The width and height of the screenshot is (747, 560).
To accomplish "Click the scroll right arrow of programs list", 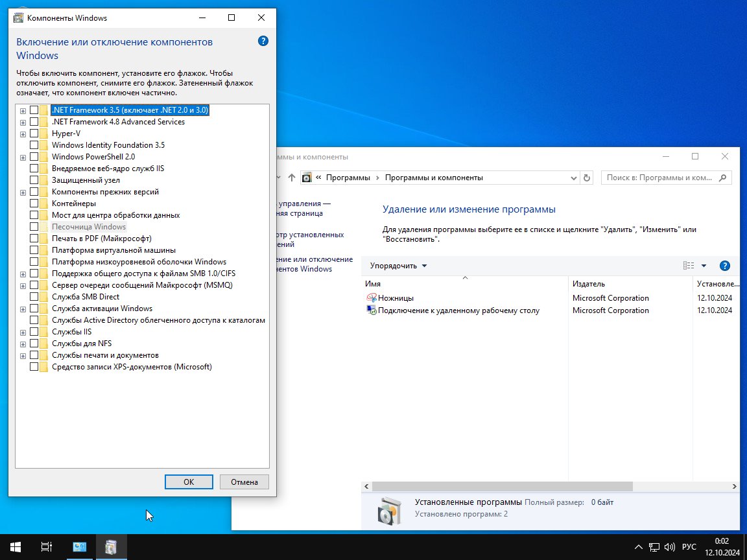I will click(734, 486).
